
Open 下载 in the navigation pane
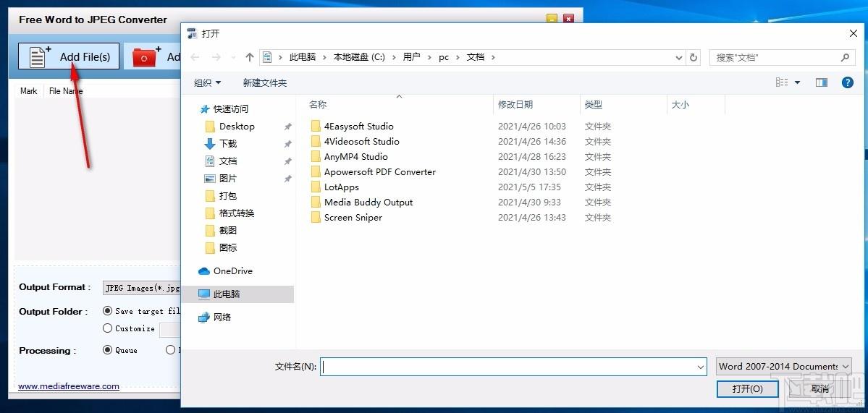(227, 144)
